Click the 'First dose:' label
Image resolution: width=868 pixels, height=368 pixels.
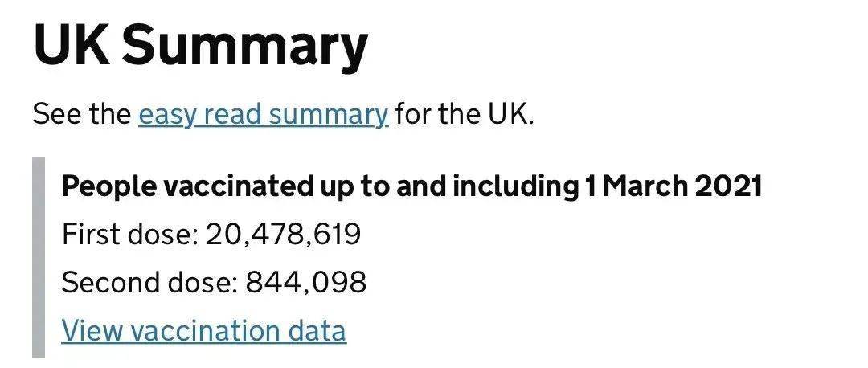[130, 234]
